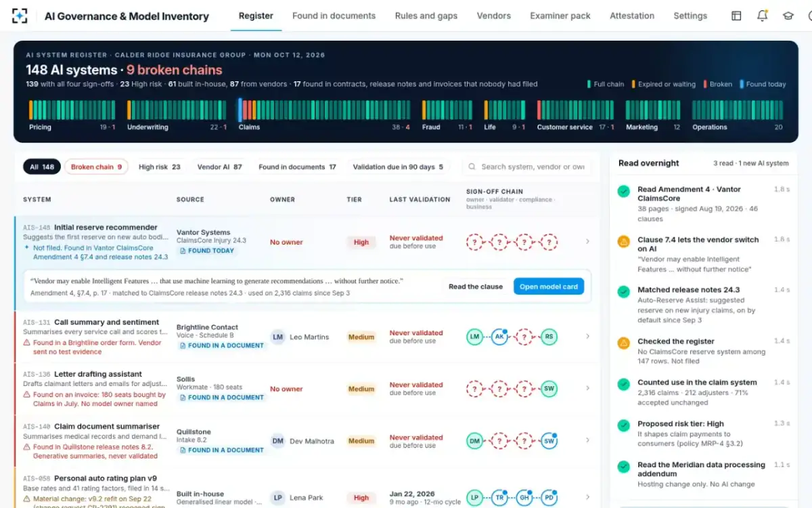
Task: Click the sparkle icon beside Not filed note
Action: click(27, 248)
